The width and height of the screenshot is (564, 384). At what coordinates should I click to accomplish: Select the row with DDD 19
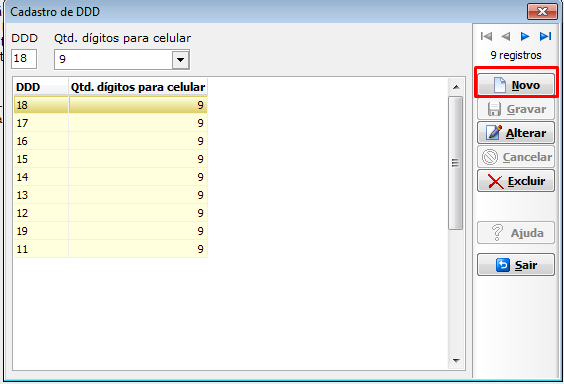point(110,231)
